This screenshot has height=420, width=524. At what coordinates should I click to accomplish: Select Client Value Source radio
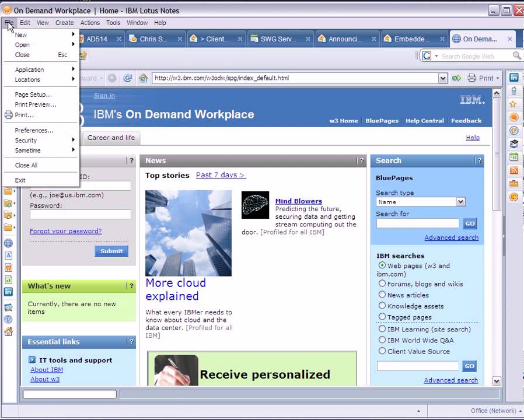(382, 351)
